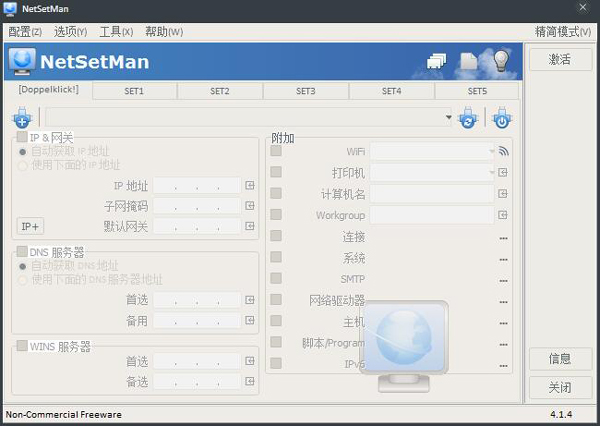Click the refresh network adapter icon
Screen dimensions: 600x426
468,117
